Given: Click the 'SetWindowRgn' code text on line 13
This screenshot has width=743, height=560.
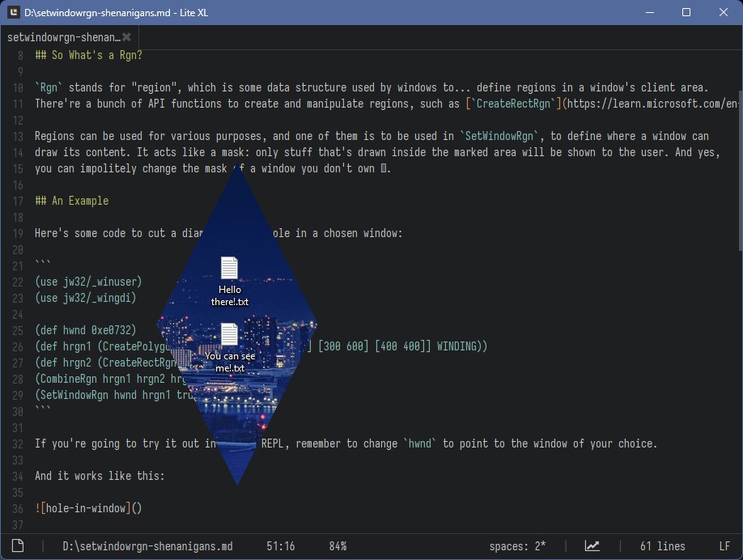Looking at the screenshot, I should (499, 137).
